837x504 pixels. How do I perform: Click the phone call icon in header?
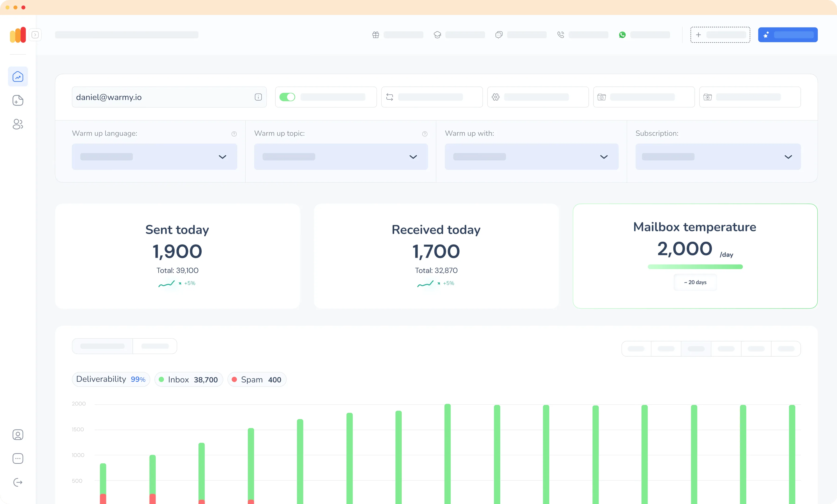[560, 35]
